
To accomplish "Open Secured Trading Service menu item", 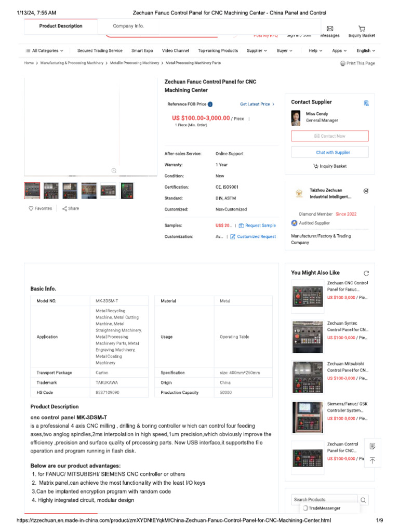I will [100, 50].
